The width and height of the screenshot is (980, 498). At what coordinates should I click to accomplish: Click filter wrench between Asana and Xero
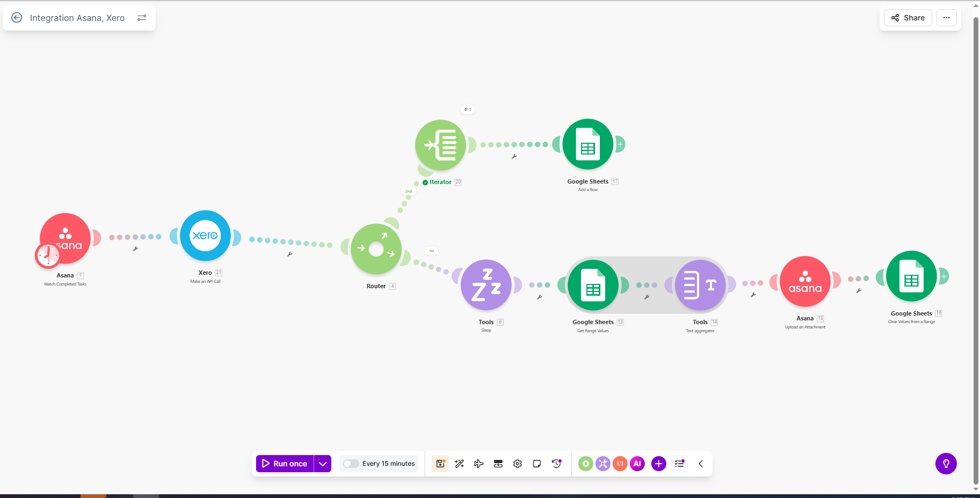tap(135, 248)
